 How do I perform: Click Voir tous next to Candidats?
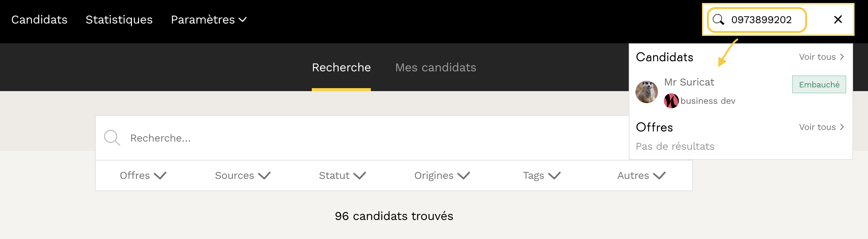(x=821, y=57)
